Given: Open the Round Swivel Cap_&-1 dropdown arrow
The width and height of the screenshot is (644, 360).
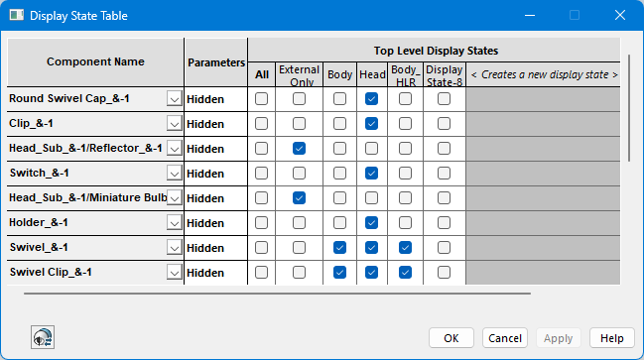Looking at the screenshot, I should click(x=174, y=99).
